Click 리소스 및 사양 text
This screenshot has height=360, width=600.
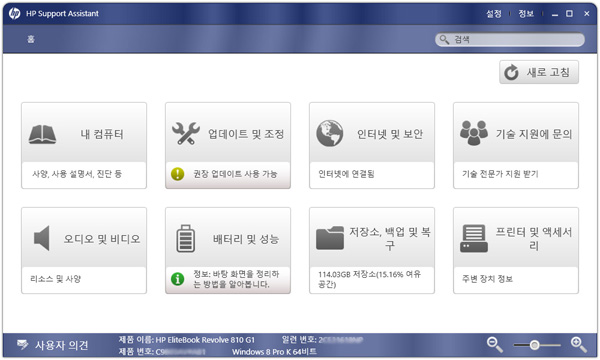pos(55,279)
